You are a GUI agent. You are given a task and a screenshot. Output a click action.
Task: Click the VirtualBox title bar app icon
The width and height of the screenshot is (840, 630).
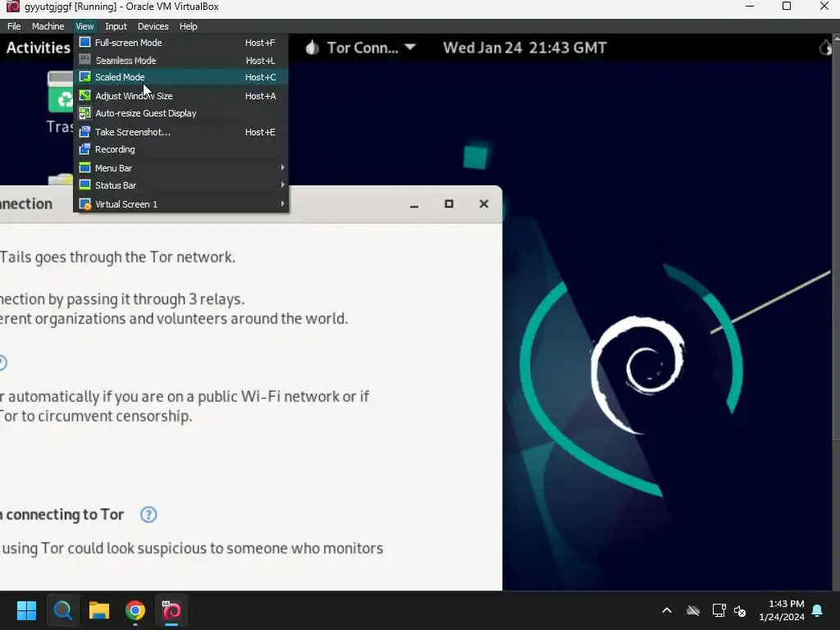click(11, 7)
